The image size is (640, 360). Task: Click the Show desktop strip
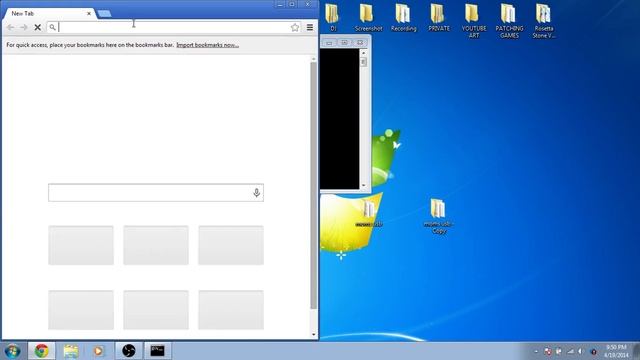(x=636, y=351)
